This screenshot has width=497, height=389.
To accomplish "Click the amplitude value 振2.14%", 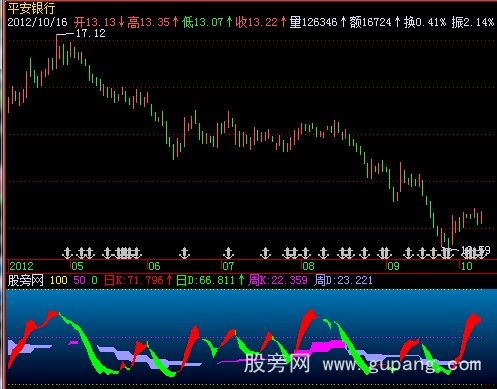I will pyautogui.click(x=473, y=22).
